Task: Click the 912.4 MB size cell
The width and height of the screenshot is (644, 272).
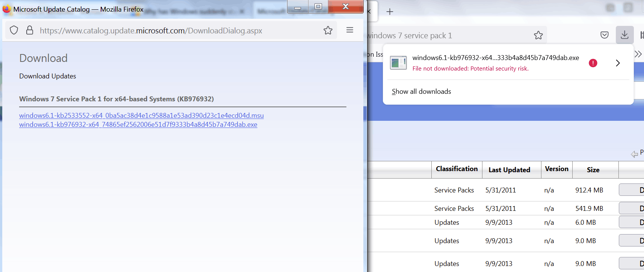Action: (x=589, y=190)
